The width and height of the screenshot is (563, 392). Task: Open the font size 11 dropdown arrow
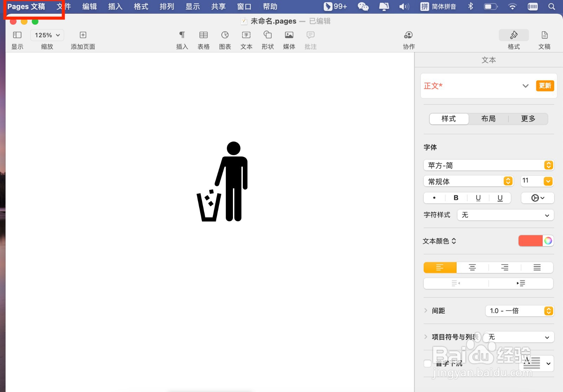(x=548, y=181)
